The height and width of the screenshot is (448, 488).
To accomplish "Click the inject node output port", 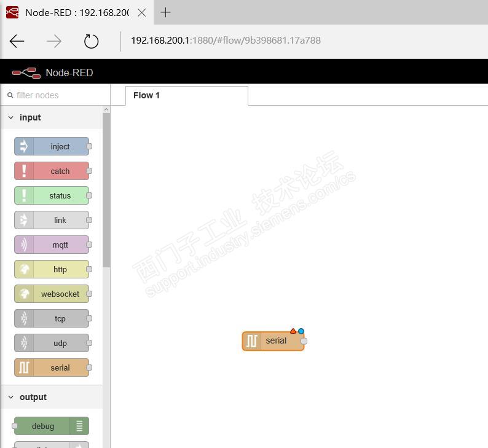I will click(x=89, y=146).
